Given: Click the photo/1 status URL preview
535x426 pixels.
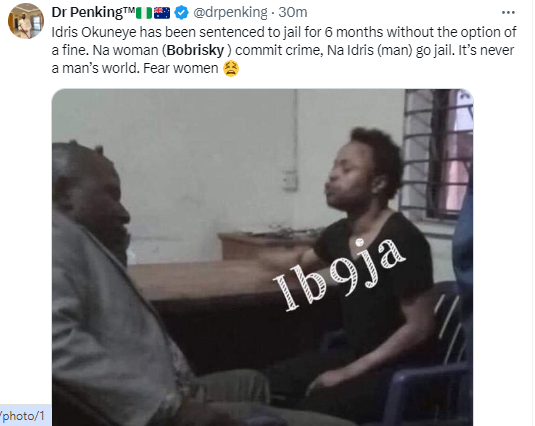Looking at the screenshot, I should (x=24, y=416).
